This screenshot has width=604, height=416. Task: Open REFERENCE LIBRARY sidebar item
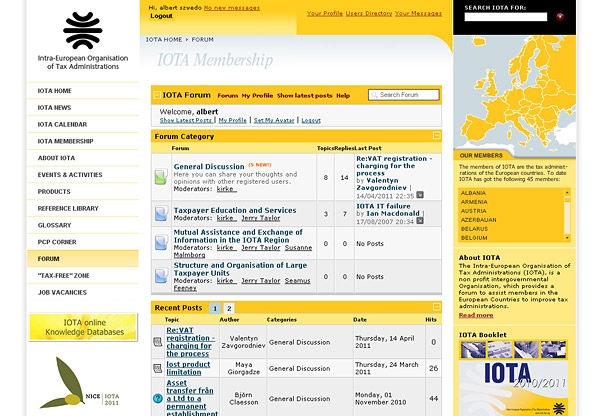click(x=83, y=208)
